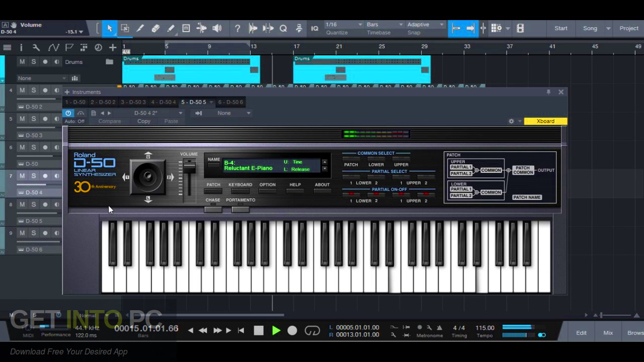The height and width of the screenshot is (362, 644).
Task: Click bar 33 on the timeline ruler
Action: [467, 47]
